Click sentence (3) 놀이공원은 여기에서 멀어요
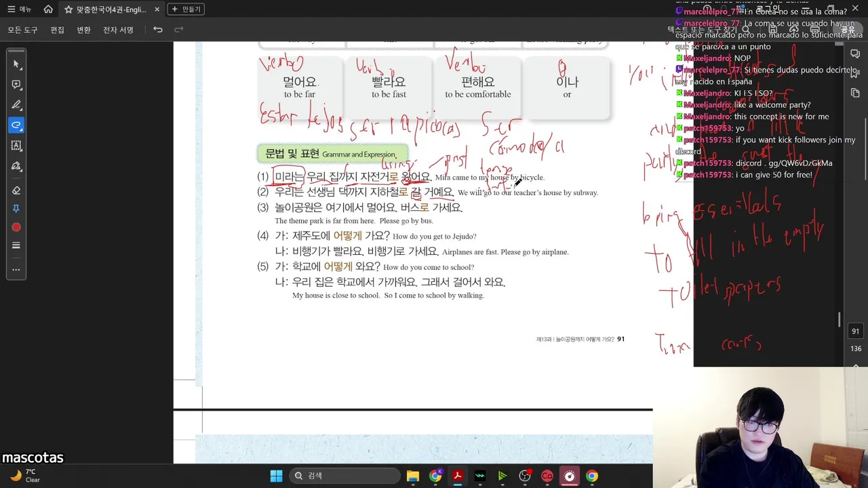This screenshot has width=868, height=488. [x=359, y=207]
